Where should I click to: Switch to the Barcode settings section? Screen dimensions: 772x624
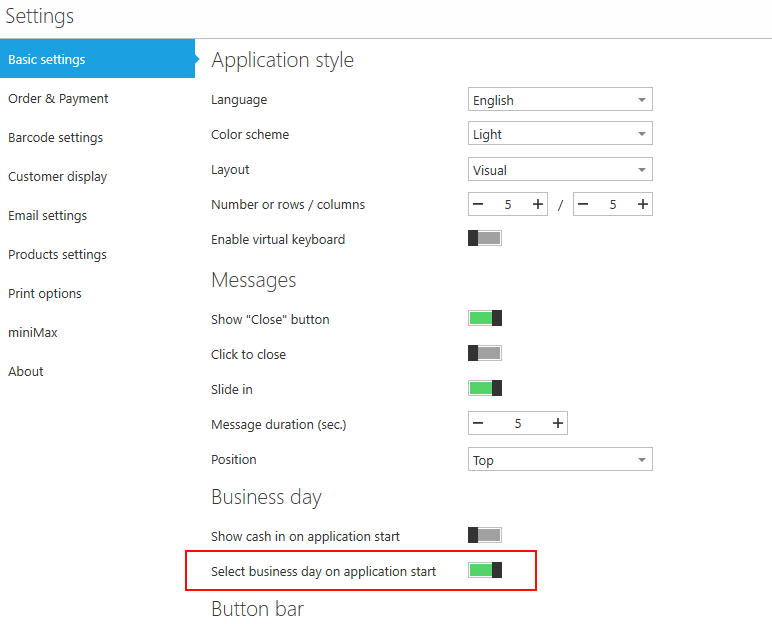(55, 137)
